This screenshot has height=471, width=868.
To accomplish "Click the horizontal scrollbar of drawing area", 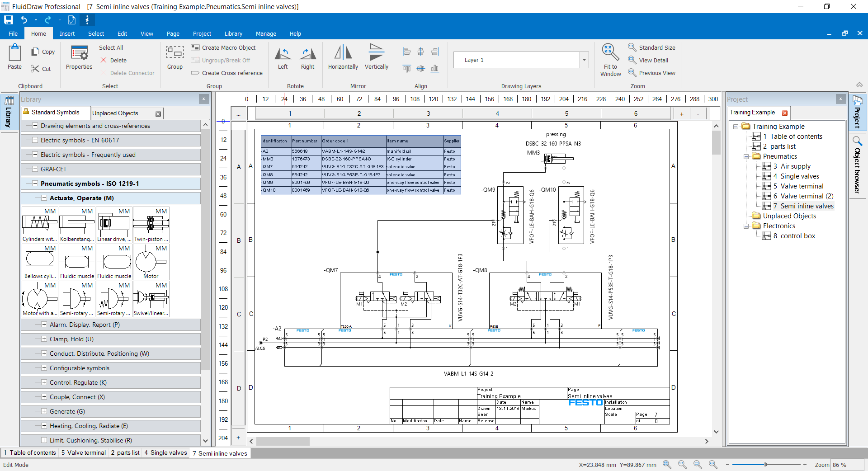I will coord(283,441).
